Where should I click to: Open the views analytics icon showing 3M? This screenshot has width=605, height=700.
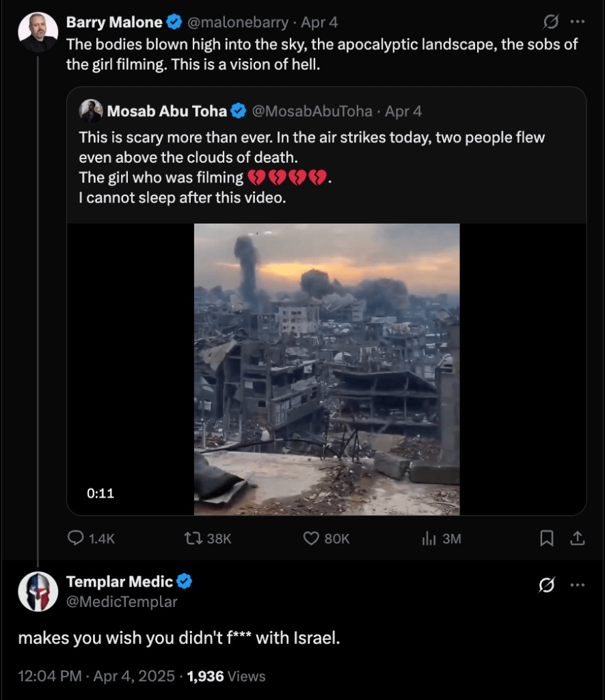[x=429, y=539]
